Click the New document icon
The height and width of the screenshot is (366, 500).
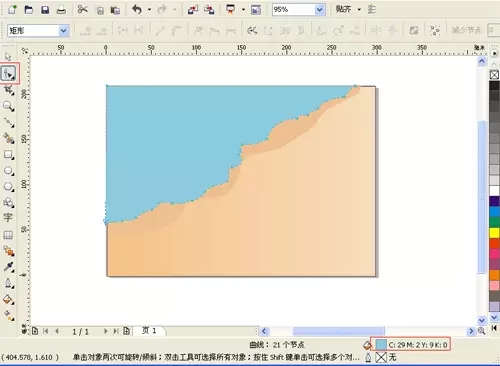tap(12, 9)
